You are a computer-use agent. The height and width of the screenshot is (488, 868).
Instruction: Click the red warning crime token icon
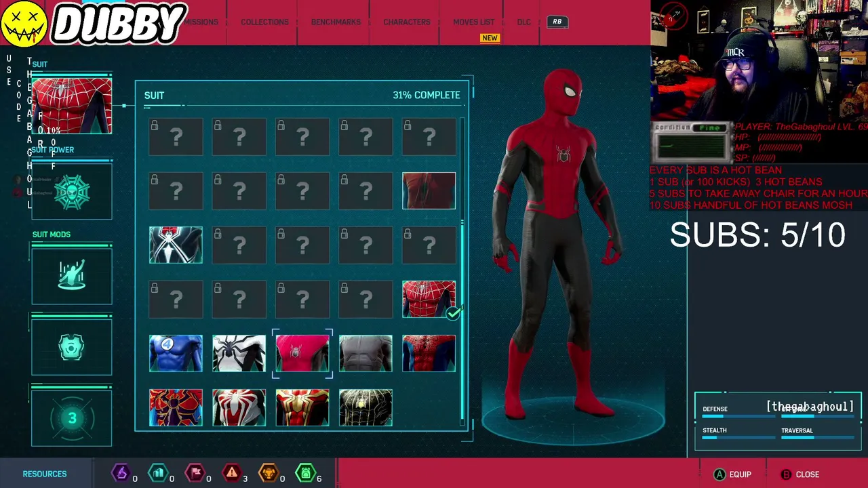232,472
